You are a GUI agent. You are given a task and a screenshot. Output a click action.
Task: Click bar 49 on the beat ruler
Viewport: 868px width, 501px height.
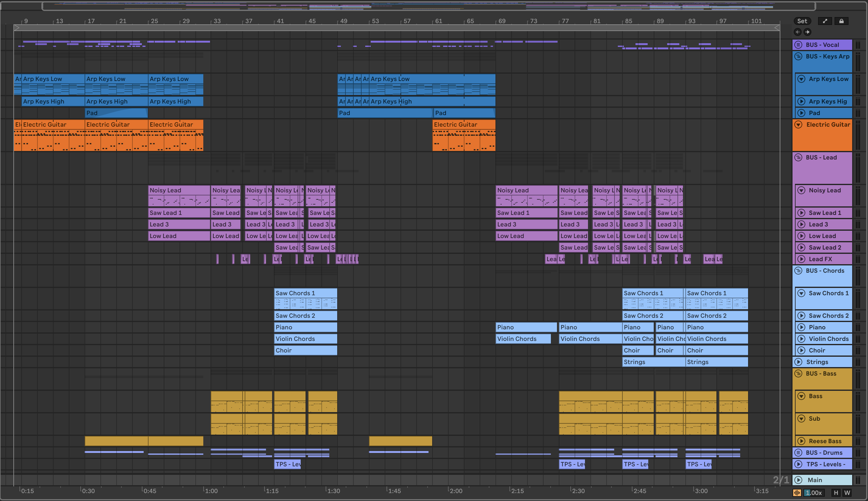[343, 21]
